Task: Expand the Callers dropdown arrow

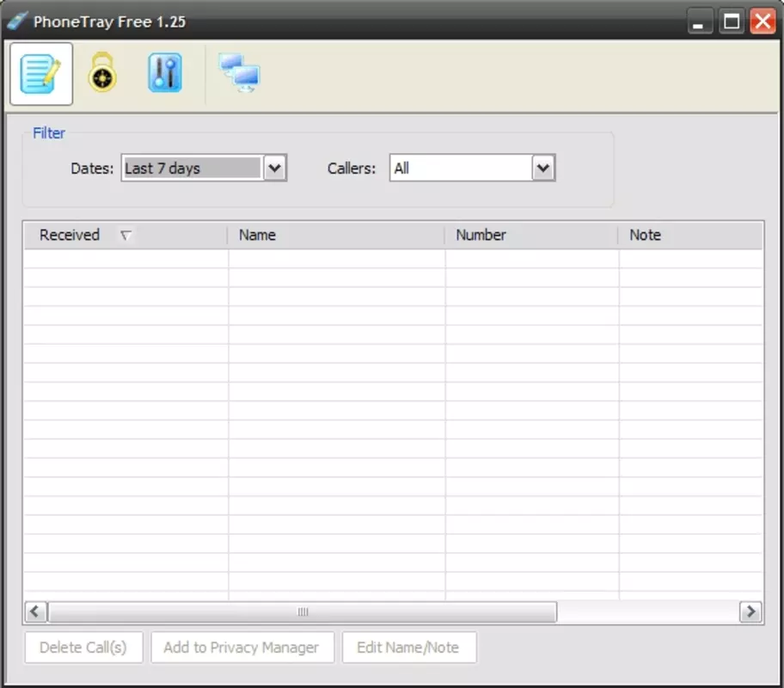Action: coord(543,168)
